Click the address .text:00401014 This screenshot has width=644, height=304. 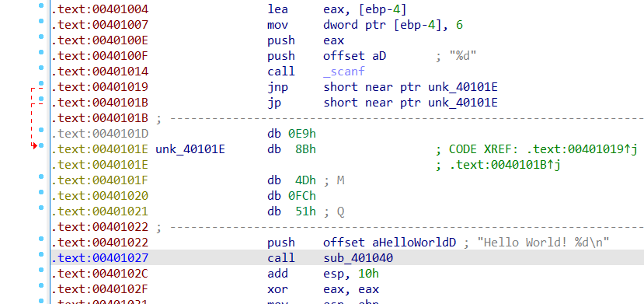(99, 72)
